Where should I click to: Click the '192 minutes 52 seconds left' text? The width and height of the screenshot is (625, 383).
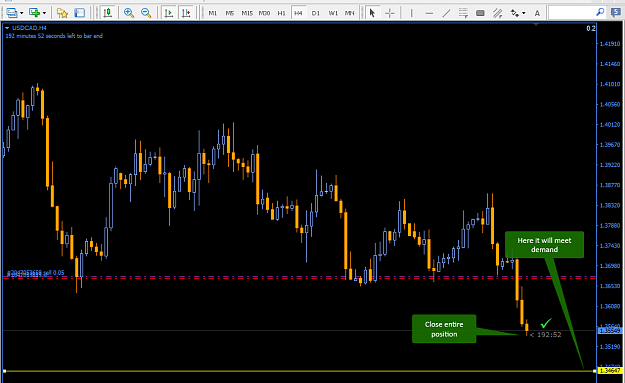tap(54, 36)
